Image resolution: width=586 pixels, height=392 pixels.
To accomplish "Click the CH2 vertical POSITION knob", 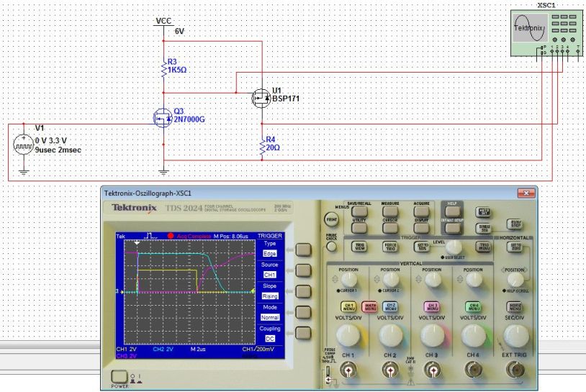I will [390, 280].
